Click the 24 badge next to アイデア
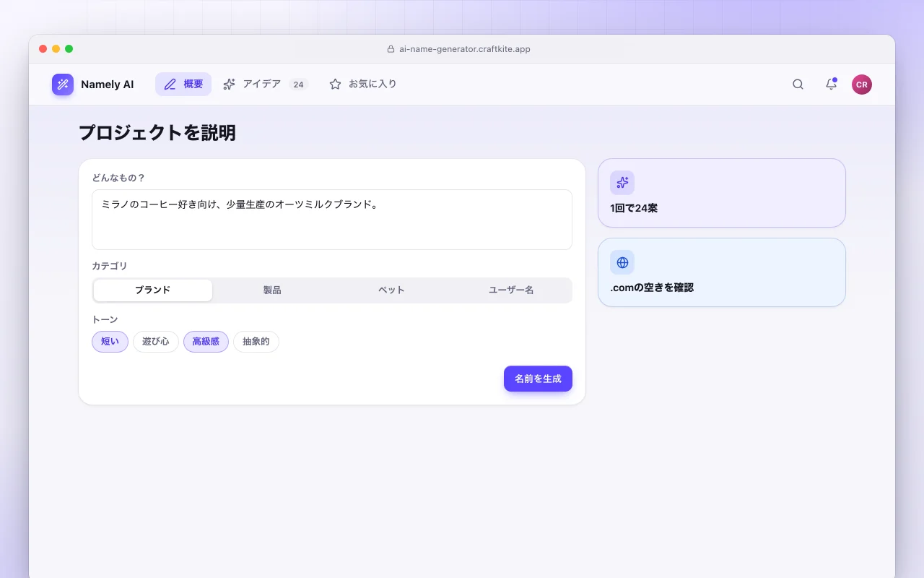The image size is (924, 578). click(299, 85)
